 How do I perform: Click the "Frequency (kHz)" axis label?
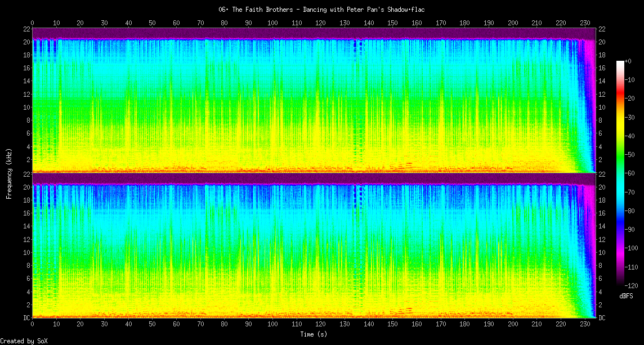tap(9, 172)
